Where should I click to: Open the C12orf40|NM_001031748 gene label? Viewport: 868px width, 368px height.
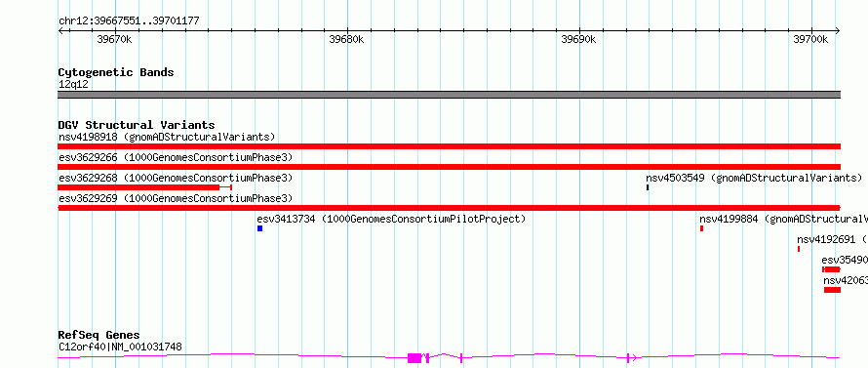pos(120,348)
